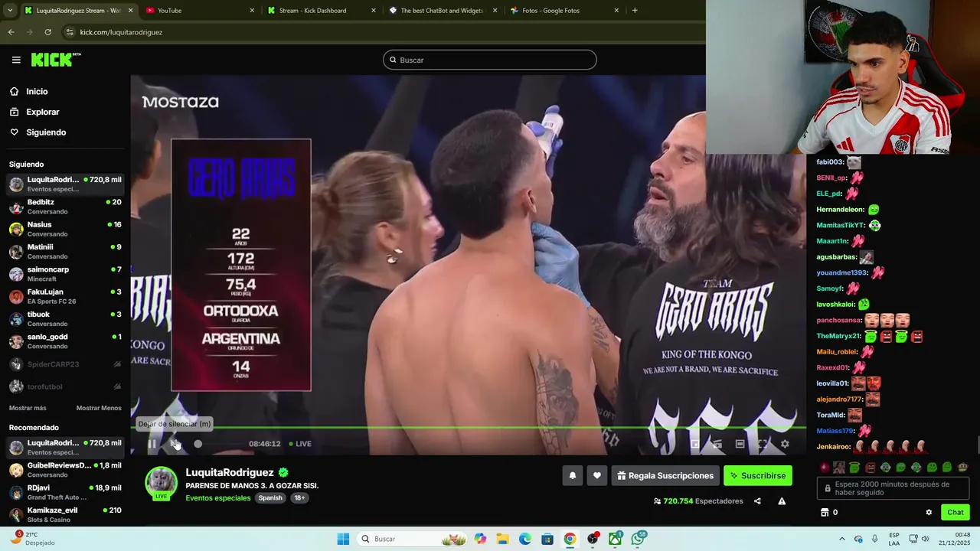Viewport: 980px width, 551px height.
Task: Go back in browser history
Action: (x=11, y=32)
